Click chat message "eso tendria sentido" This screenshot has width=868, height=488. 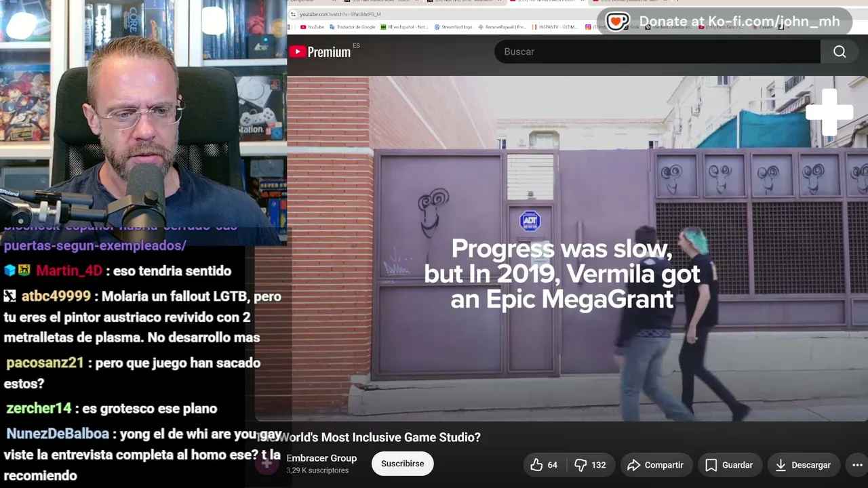point(172,271)
